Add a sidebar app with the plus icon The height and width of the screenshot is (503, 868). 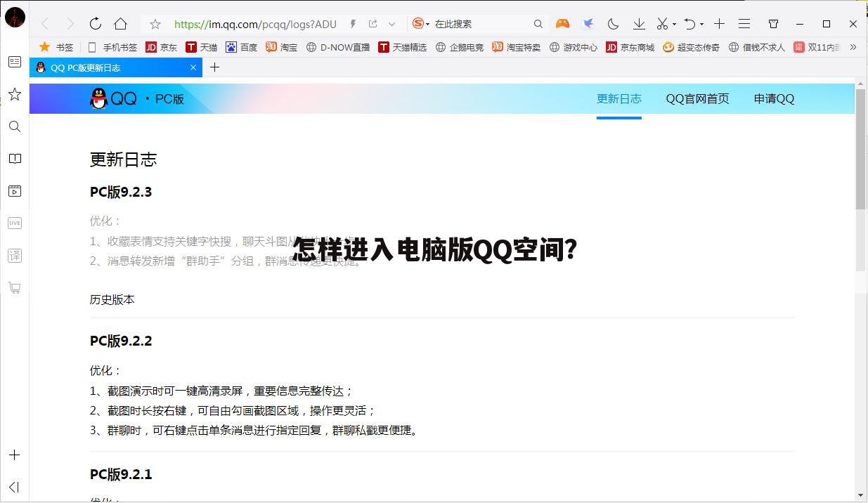click(x=14, y=455)
